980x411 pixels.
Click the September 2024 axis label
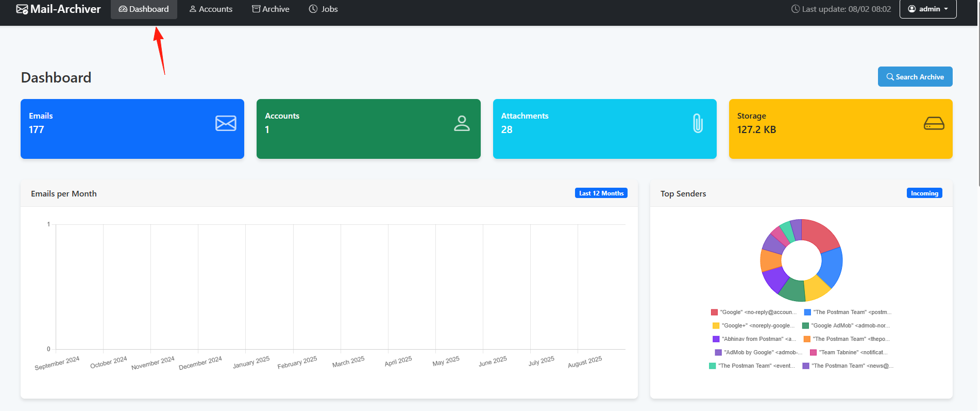(x=57, y=363)
